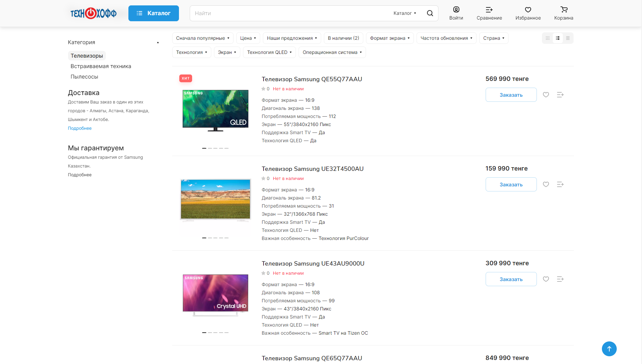Image resolution: width=642 pixels, height=364 pixels.
Task: Switch to grid tile view
Action: tap(548, 38)
